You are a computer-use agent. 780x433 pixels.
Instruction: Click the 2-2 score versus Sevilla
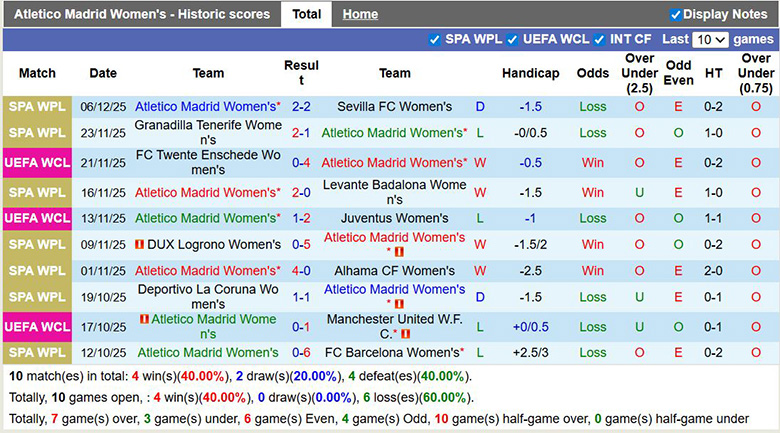pos(301,107)
